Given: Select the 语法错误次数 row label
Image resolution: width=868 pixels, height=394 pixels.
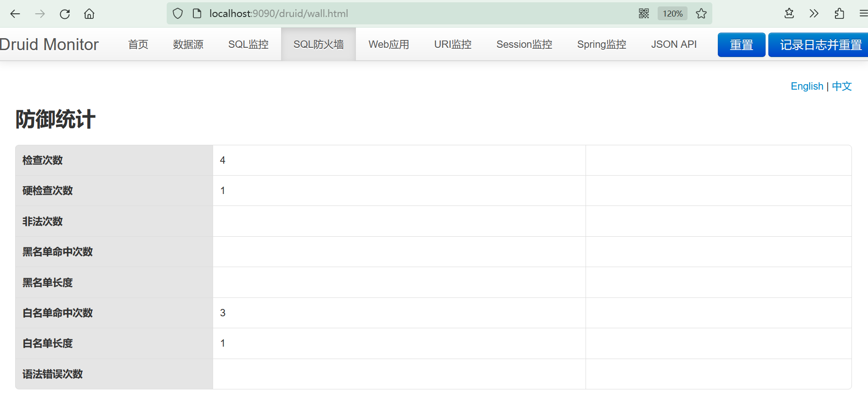Looking at the screenshot, I should [53, 374].
